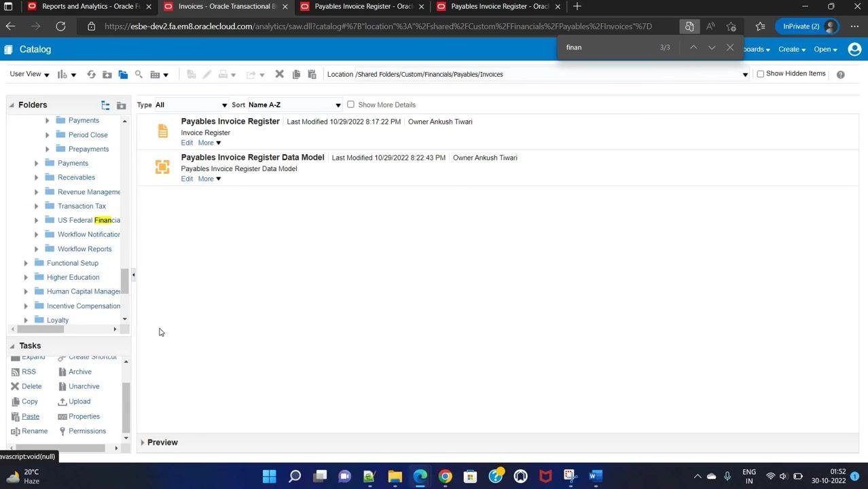Open Google Chrome from taskbar
Image resolution: width=868 pixels, height=489 pixels.
coord(445,476)
